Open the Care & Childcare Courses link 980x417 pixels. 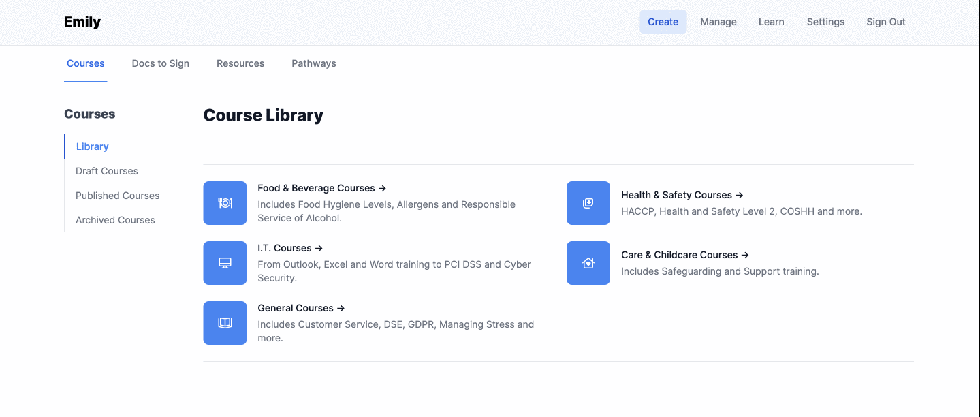(685, 255)
